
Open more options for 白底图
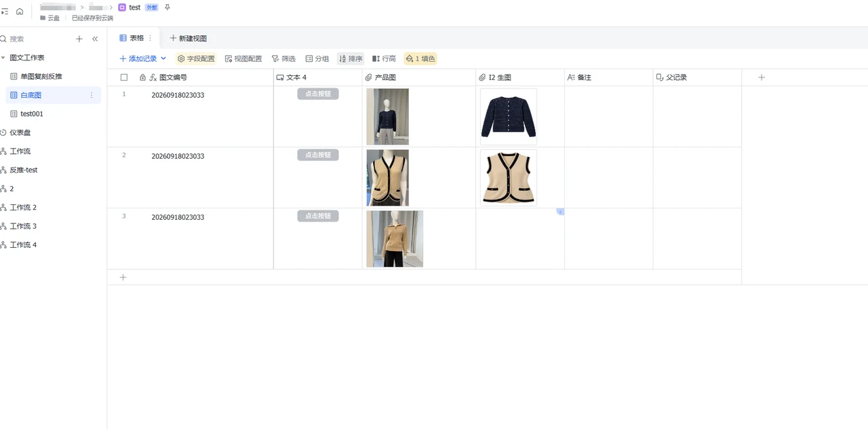click(x=92, y=96)
